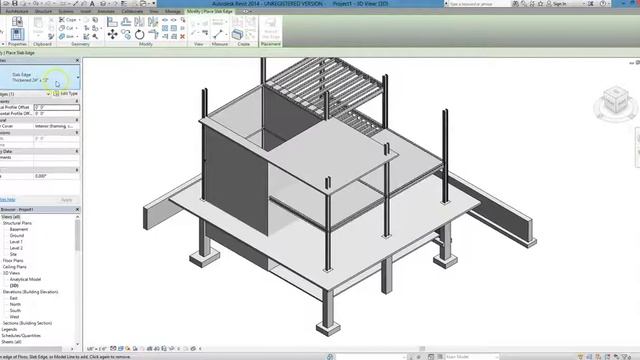Viewport: 640px width, 360px height.
Task: Select the Modify | Place Slab Edge tab
Action: click(x=210, y=11)
